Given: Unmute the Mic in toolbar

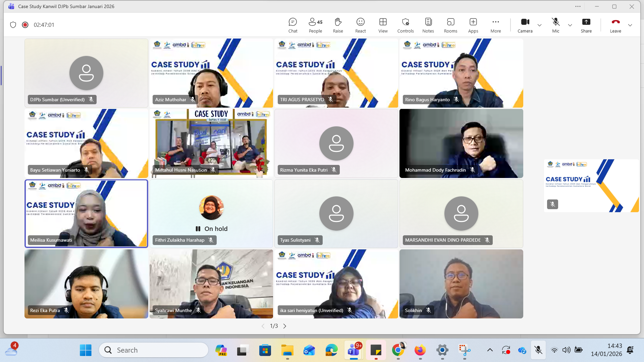Looking at the screenshot, I should [x=555, y=25].
